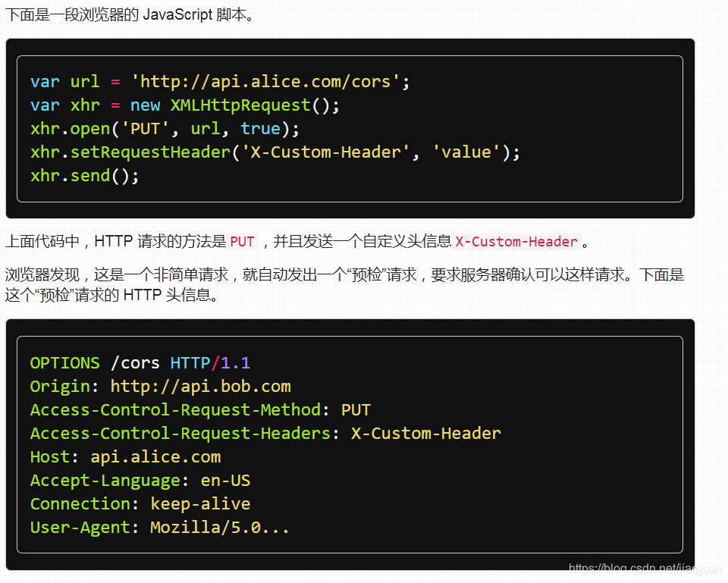
Task: Click the Host: api.alice.com line
Action: pyautogui.click(x=125, y=457)
